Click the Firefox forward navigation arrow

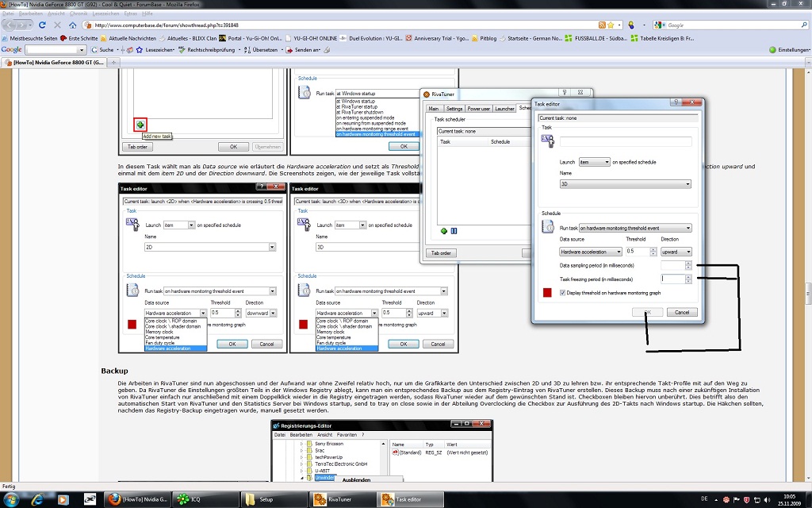tap(21, 25)
